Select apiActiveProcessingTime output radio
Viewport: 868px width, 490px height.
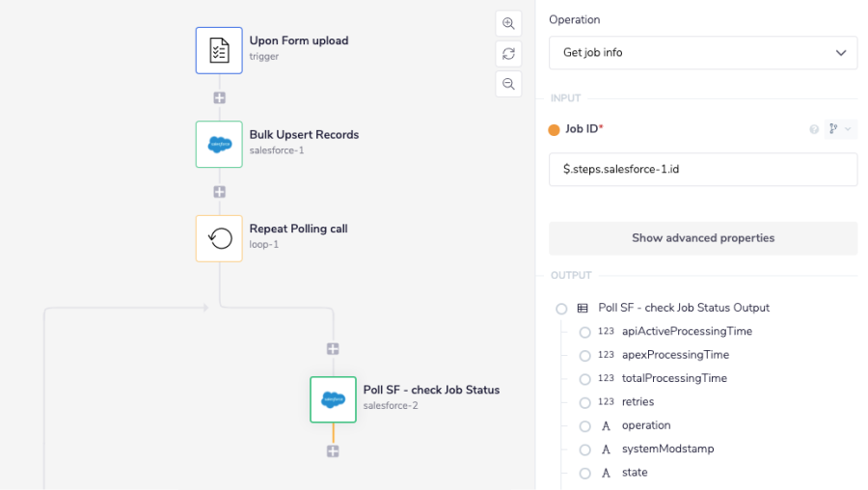point(585,332)
